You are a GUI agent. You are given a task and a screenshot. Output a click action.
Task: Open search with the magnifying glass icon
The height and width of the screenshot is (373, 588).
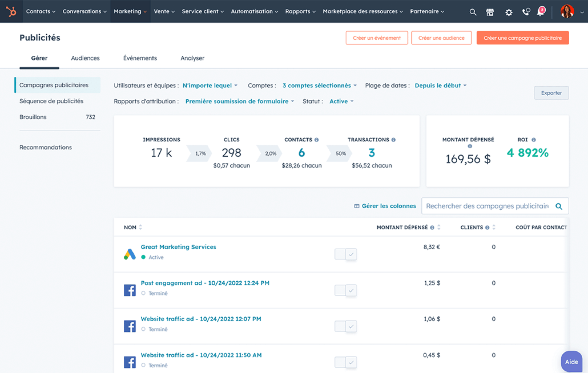[x=472, y=12]
